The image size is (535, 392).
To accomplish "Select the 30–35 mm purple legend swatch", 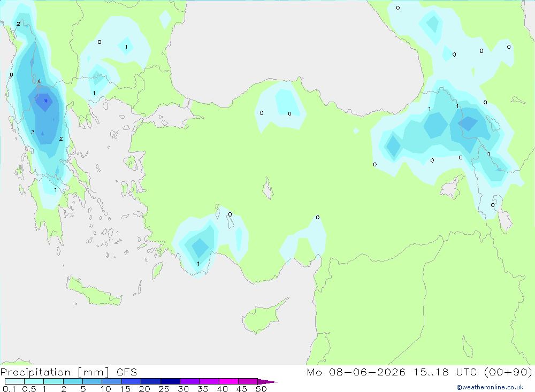I will (190, 381).
